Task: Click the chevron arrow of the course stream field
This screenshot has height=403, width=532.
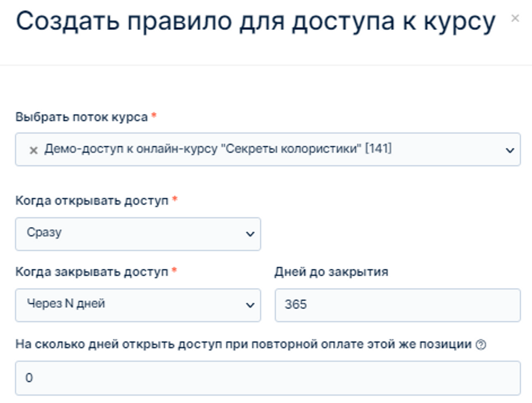Action: coord(509,150)
